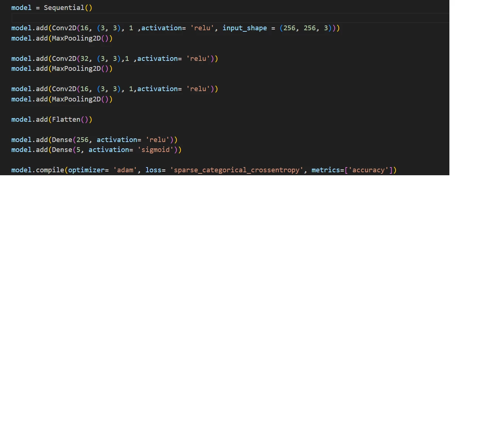The height and width of the screenshot is (425, 504).
Task: Click the 'sigmoid' activation string
Action: point(155,150)
